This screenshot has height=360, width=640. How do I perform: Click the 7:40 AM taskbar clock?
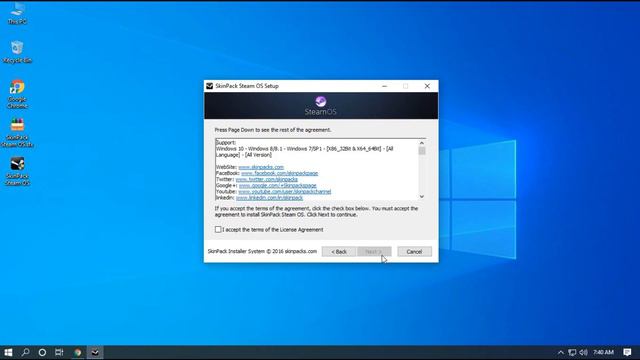pos(603,352)
